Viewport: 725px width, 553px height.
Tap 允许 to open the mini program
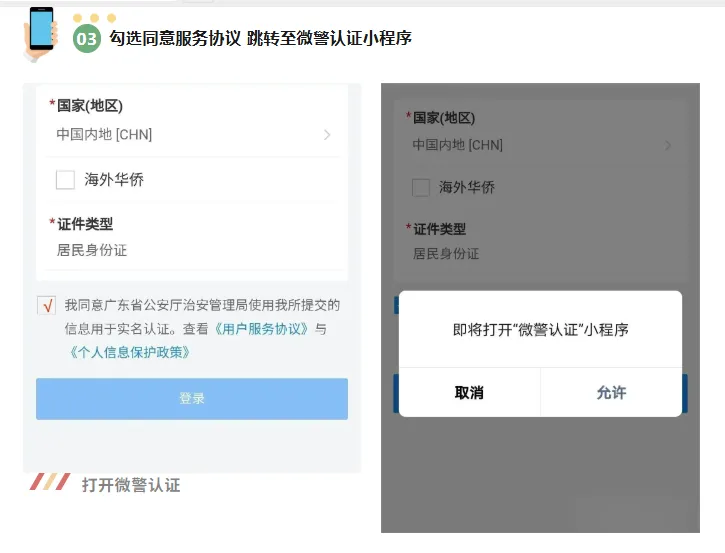(611, 393)
